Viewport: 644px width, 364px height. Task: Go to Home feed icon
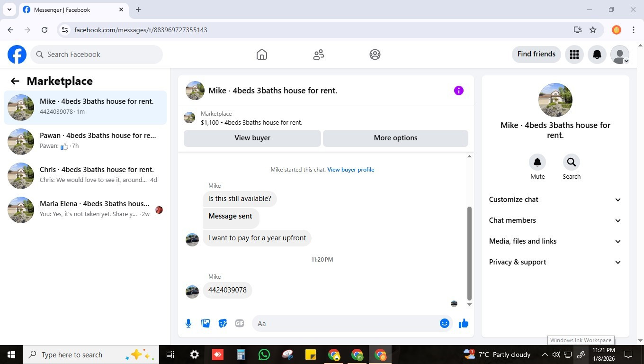pos(262,55)
